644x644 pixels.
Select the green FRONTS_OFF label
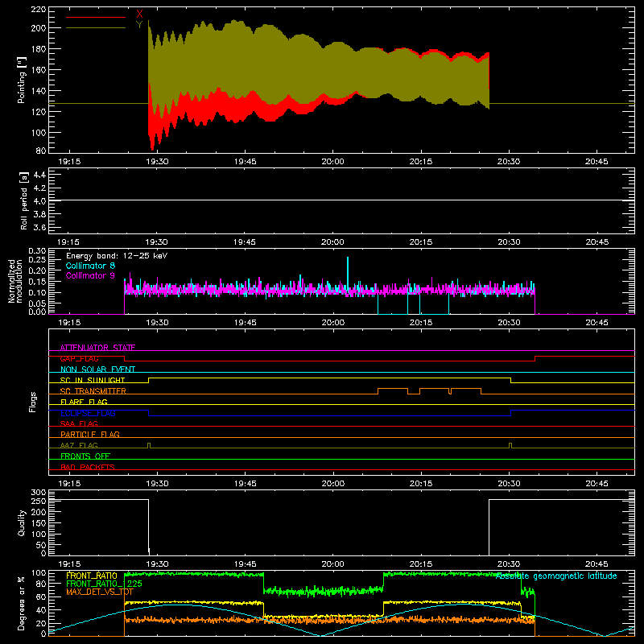coord(85,456)
